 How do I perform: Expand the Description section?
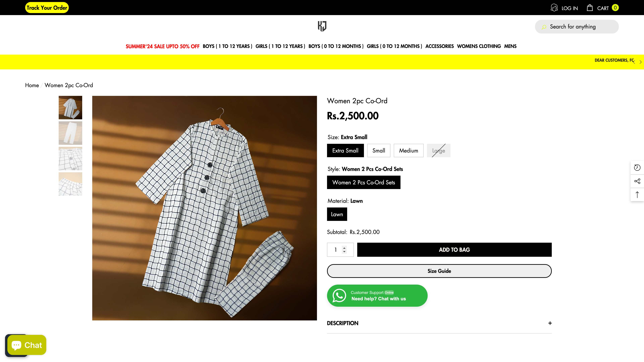point(550,323)
